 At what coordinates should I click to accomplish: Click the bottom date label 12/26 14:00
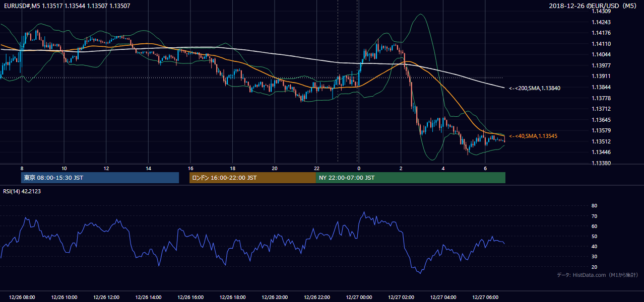pos(148,297)
